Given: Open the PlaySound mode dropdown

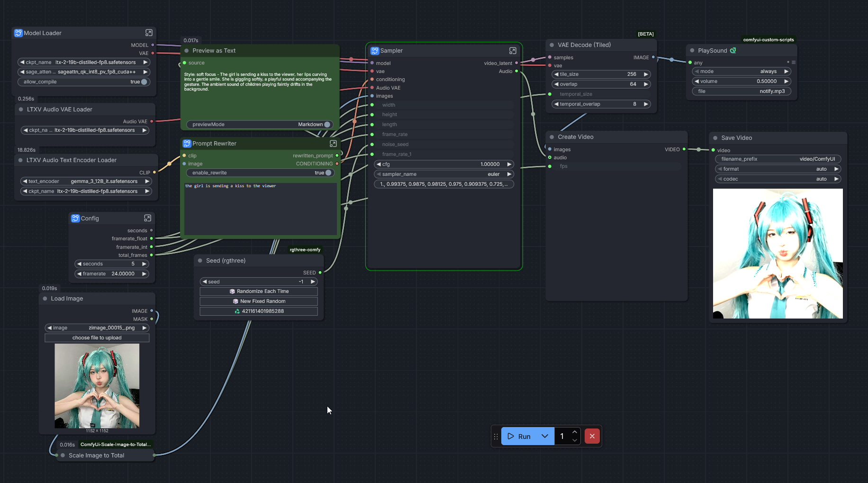Looking at the screenshot, I should (741, 72).
